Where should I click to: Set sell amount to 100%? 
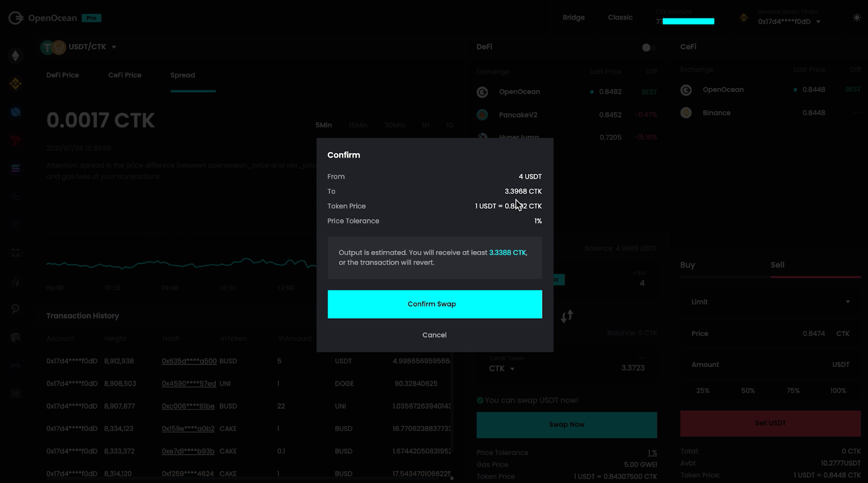coord(838,391)
